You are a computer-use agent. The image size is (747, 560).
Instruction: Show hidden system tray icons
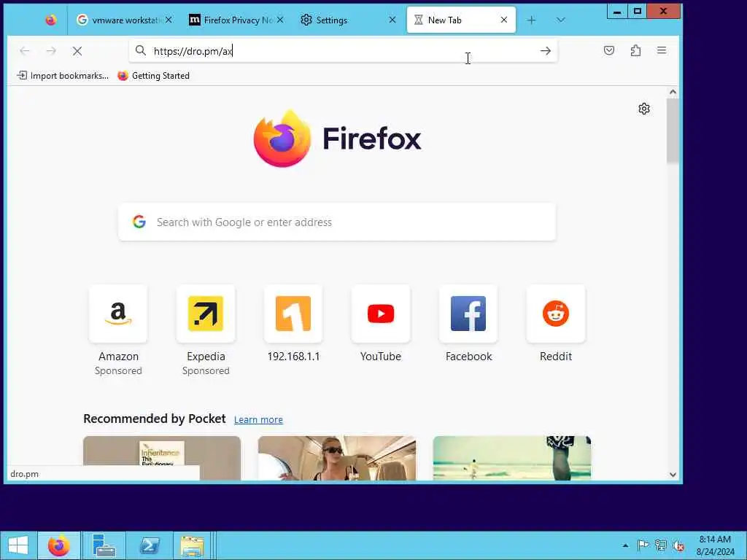coord(625,545)
